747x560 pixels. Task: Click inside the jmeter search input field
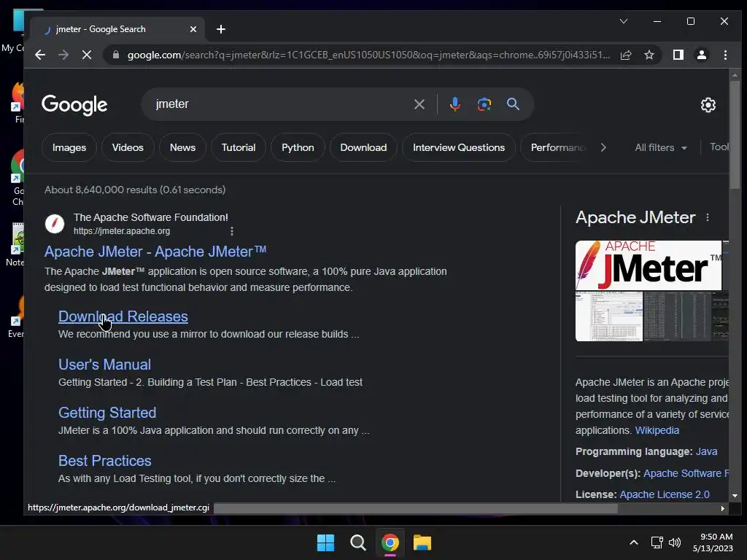pos(281,104)
